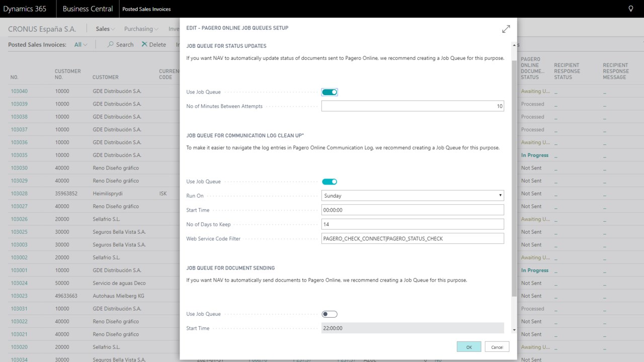Screen dimensions: 644x362
Task: Expand the Purchasing menu
Action: 141,29
